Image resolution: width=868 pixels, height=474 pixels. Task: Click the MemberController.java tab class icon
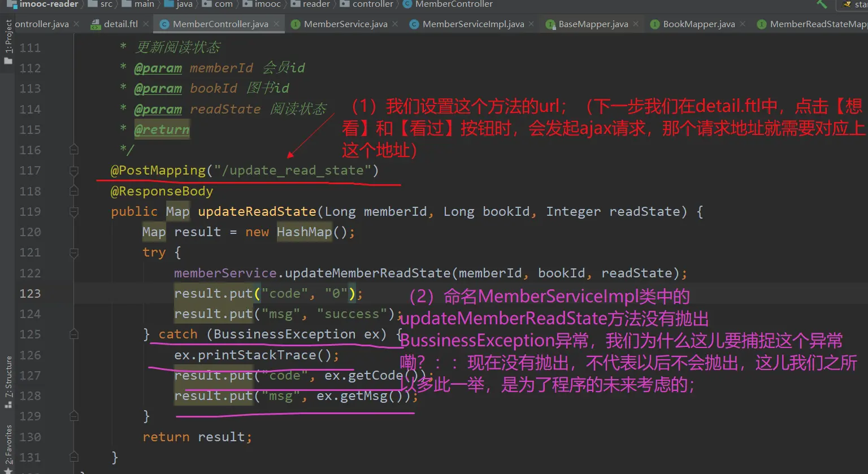point(164,24)
